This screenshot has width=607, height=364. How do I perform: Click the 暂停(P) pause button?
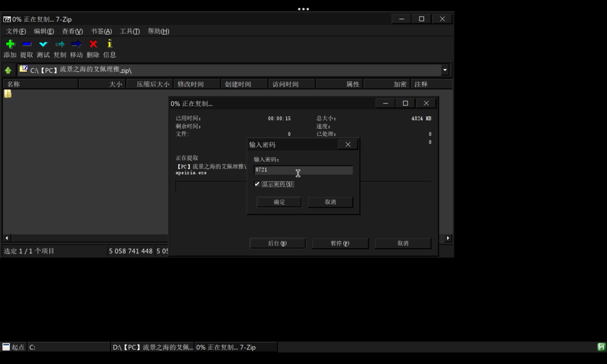[x=340, y=243]
